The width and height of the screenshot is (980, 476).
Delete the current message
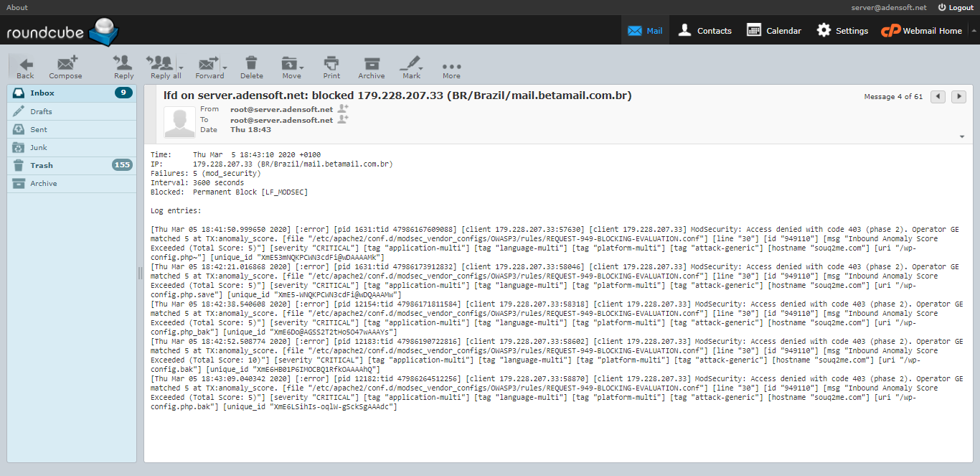pos(251,67)
